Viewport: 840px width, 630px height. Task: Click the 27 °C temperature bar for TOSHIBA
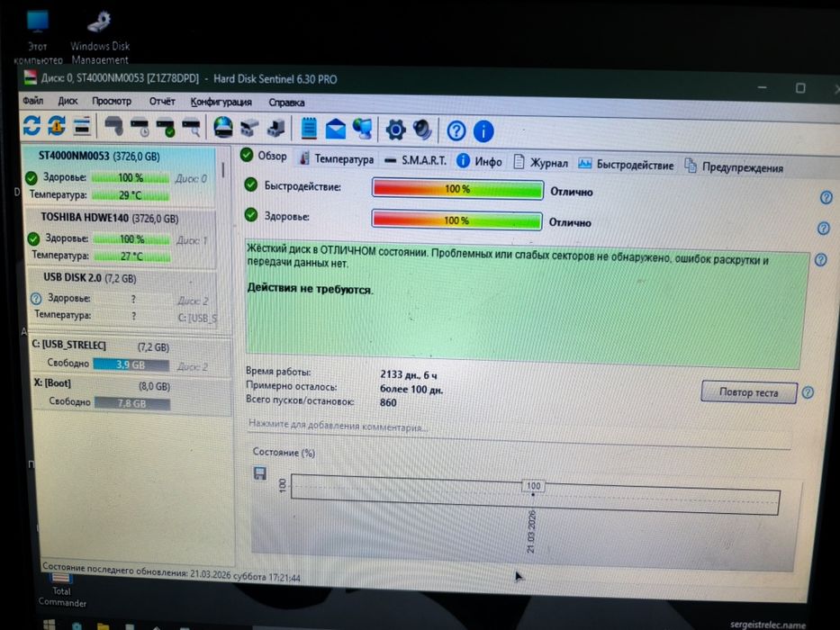point(131,256)
